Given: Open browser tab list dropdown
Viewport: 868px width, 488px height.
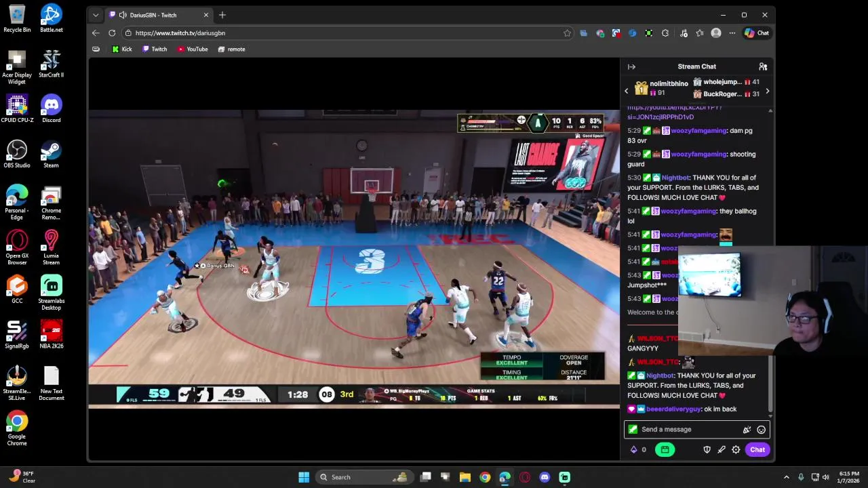Looking at the screenshot, I should 96,15.
